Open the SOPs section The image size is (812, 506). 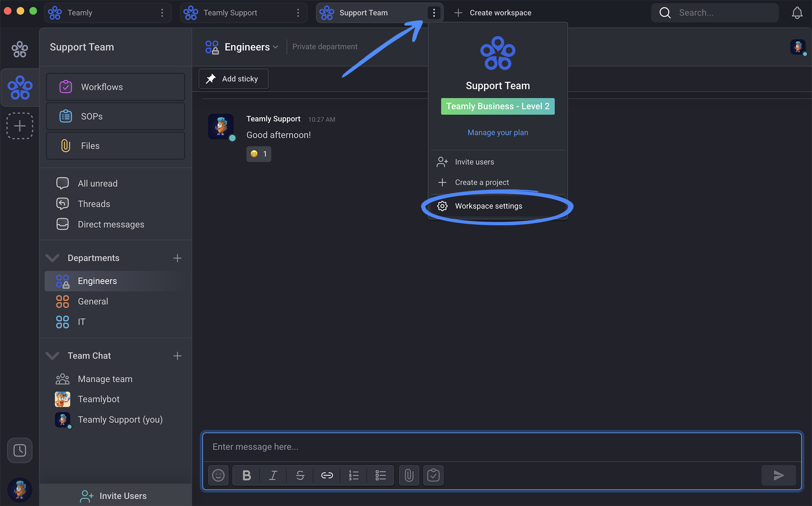click(115, 116)
